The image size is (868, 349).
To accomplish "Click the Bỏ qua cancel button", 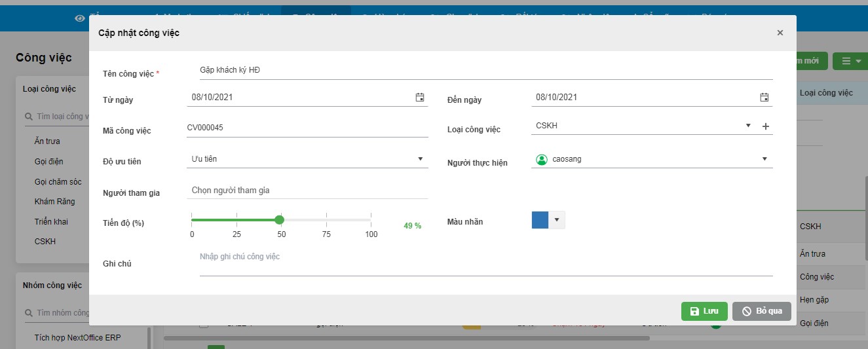I will coord(761,311).
